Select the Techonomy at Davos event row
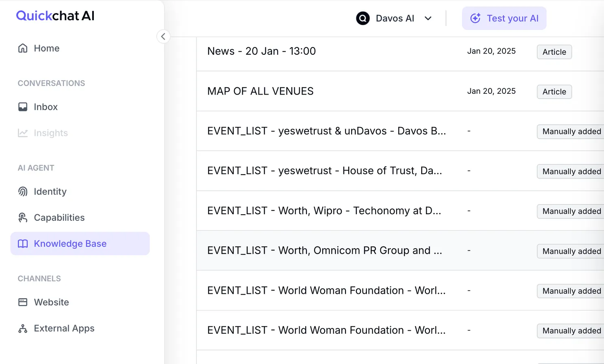The image size is (604, 364). click(324, 211)
